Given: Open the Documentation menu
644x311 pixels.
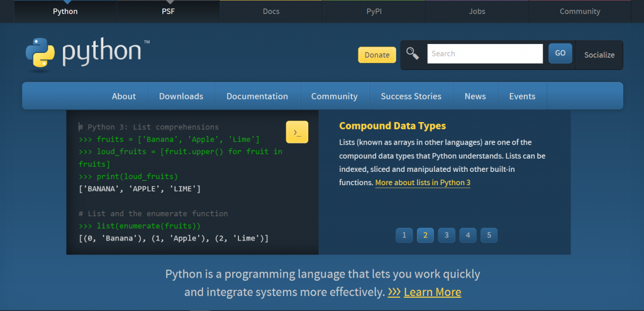Looking at the screenshot, I should pyautogui.click(x=257, y=96).
